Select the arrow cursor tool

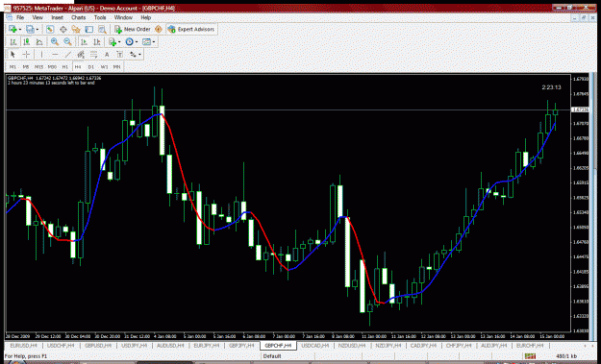[x=13, y=55]
